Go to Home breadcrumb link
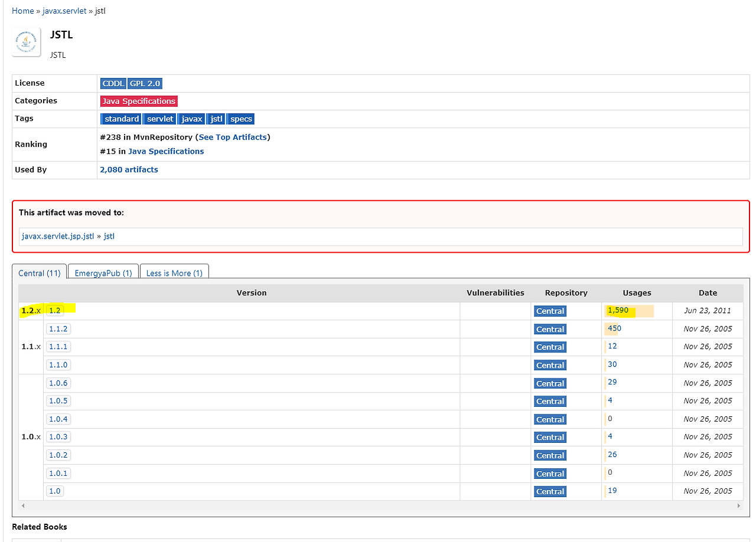This screenshot has height=542, width=756. (x=23, y=11)
